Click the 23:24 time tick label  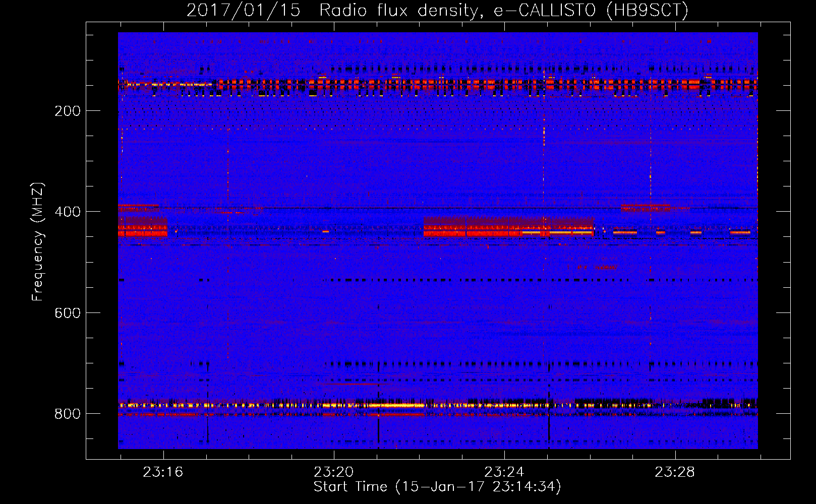504,472
